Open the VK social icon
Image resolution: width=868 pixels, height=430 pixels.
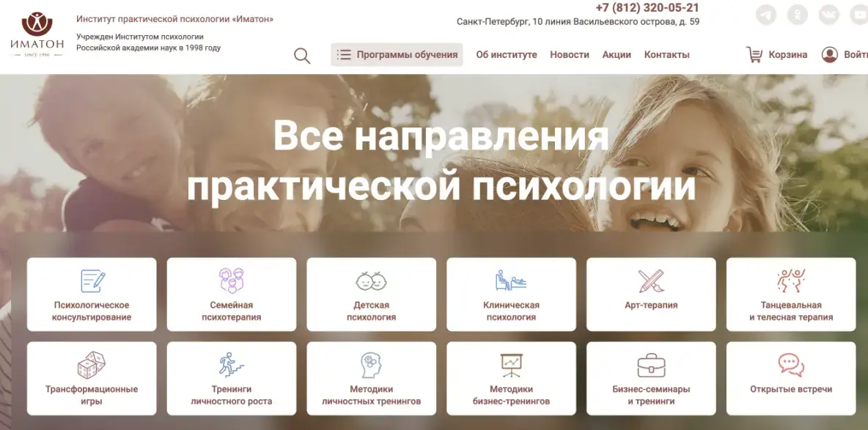click(x=828, y=14)
